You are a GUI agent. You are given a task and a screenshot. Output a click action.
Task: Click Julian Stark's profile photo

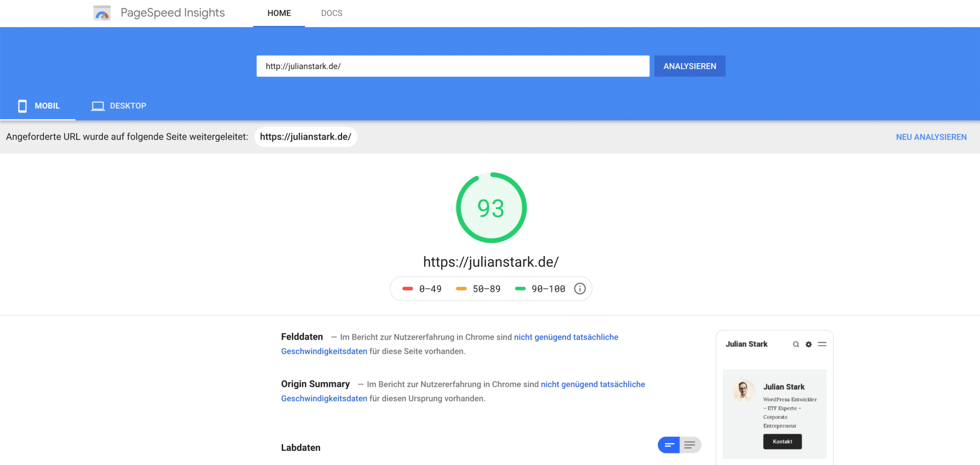coord(743,390)
